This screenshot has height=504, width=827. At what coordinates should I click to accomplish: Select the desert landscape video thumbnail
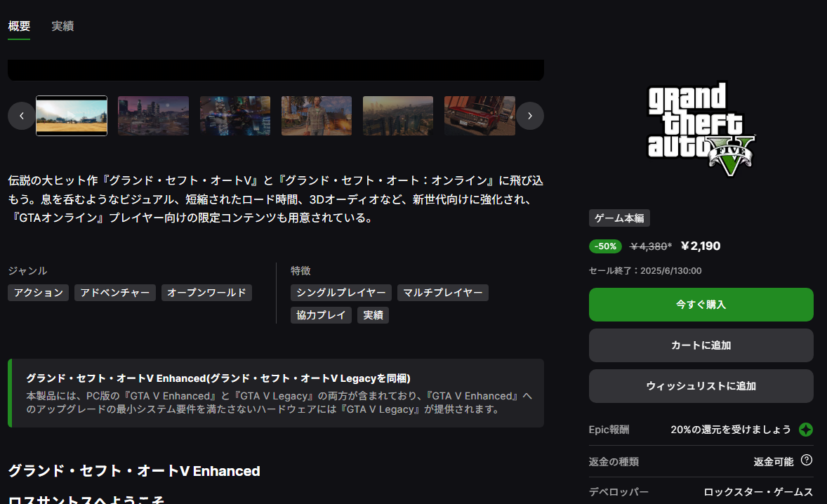[72, 116]
